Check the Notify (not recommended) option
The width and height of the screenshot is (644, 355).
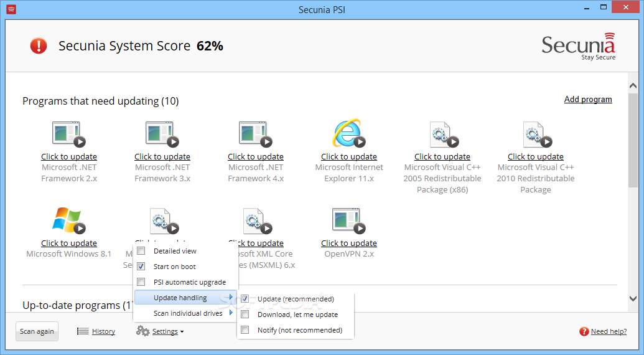(x=245, y=330)
